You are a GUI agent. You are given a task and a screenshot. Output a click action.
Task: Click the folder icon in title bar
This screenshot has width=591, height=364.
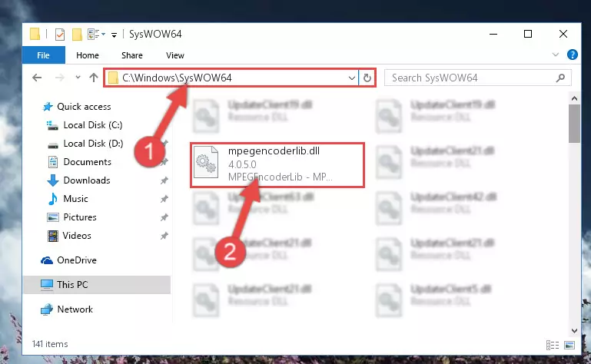coord(35,35)
